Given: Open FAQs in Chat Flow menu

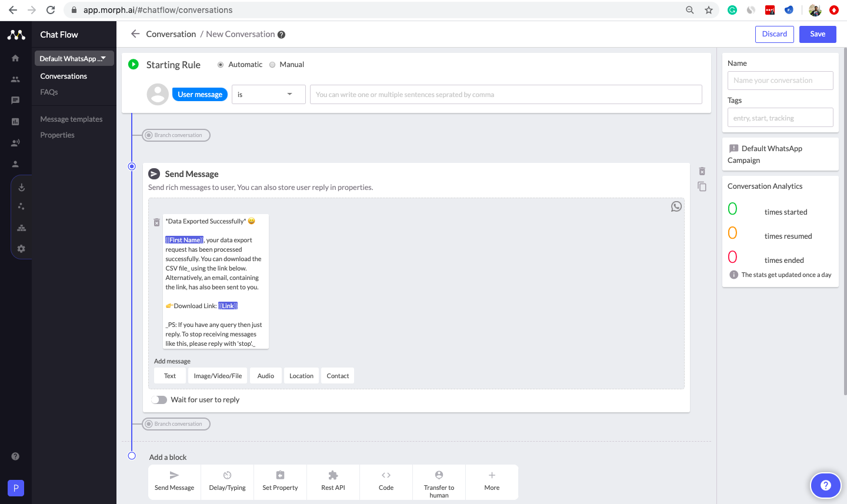Looking at the screenshot, I should (x=49, y=92).
